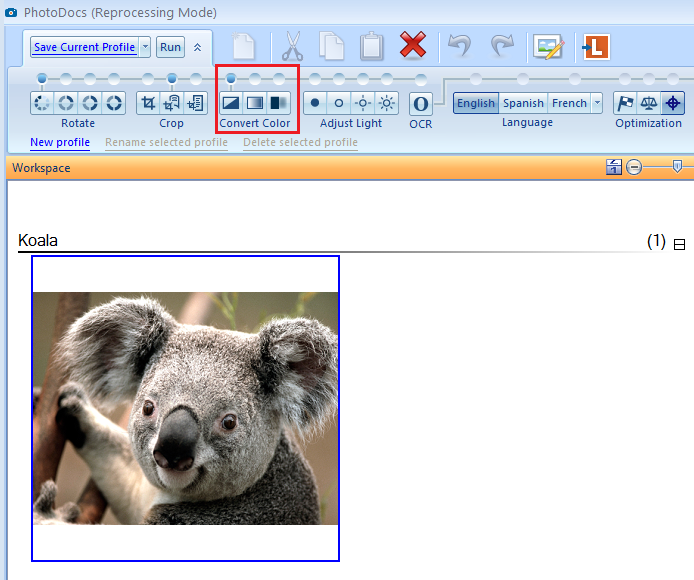The width and height of the screenshot is (694, 580).
Task: Click the zoom out minus button
Action: [x=634, y=167]
